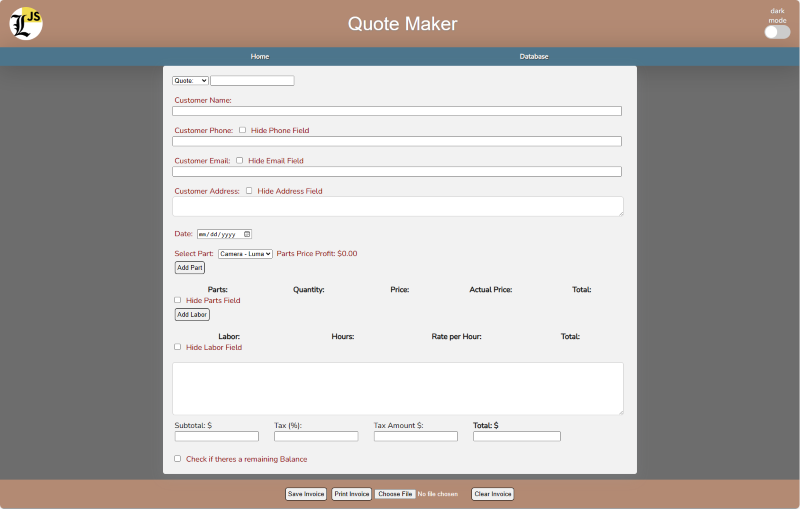Click the Print Invoice button

click(352, 494)
